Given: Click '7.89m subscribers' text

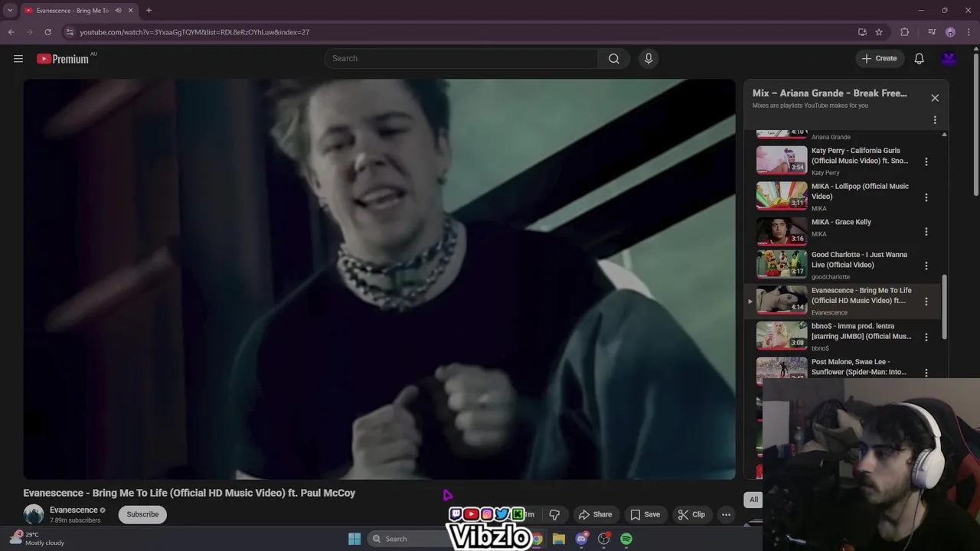Looking at the screenshot, I should pos(75,520).
